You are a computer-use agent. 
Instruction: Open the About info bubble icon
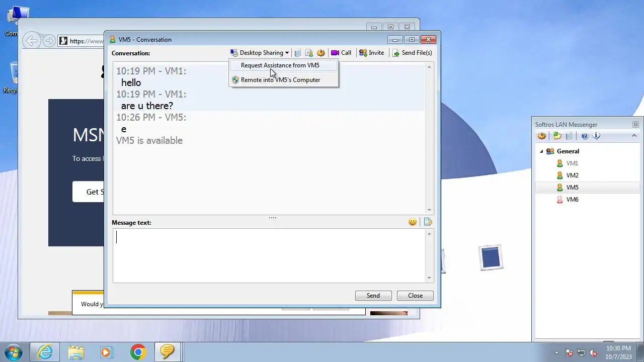pyautogui.click(x=597, y=136)
